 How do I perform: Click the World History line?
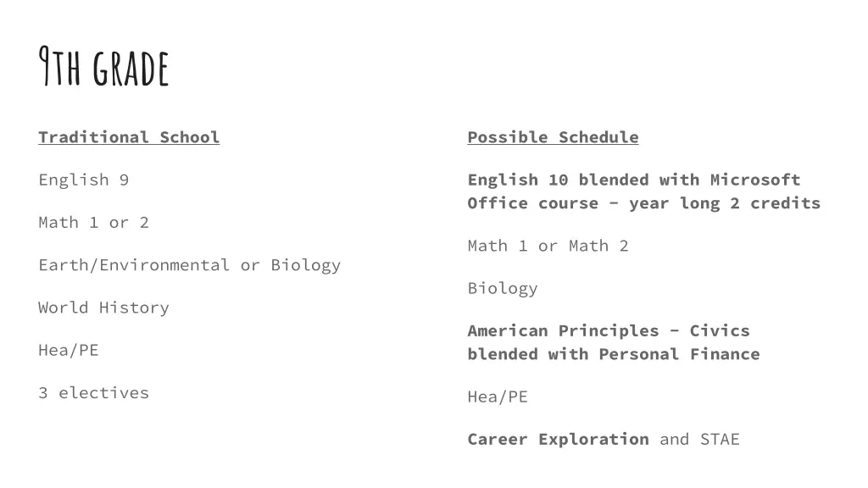coord(103,308)
